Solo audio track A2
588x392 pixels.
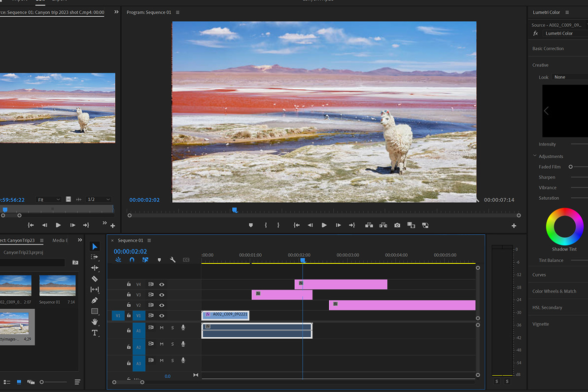click(173, 344)
